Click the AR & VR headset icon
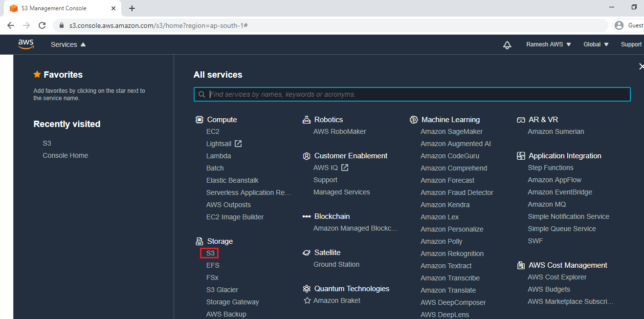The image size is (644, 319). tap(521, 120)
